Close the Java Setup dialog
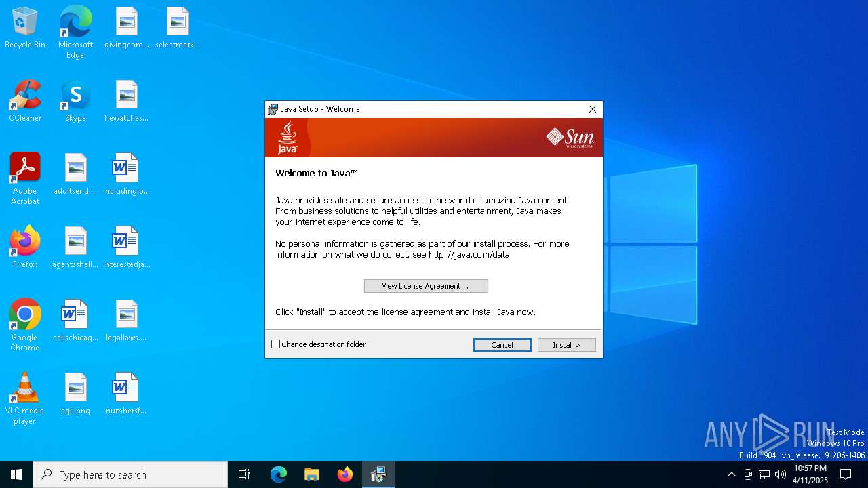Viewport: 868px width, 488px height. 593,109
